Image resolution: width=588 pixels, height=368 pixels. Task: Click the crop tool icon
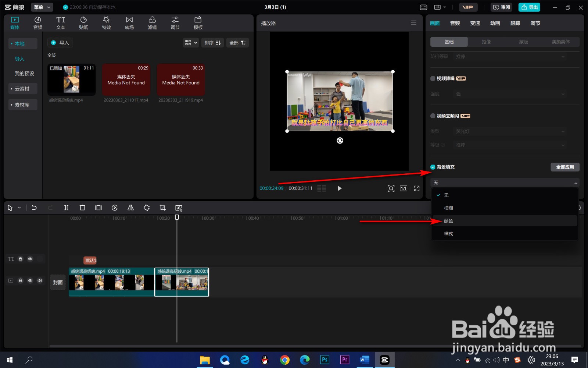pyautogui.click(x=163, y=208)
